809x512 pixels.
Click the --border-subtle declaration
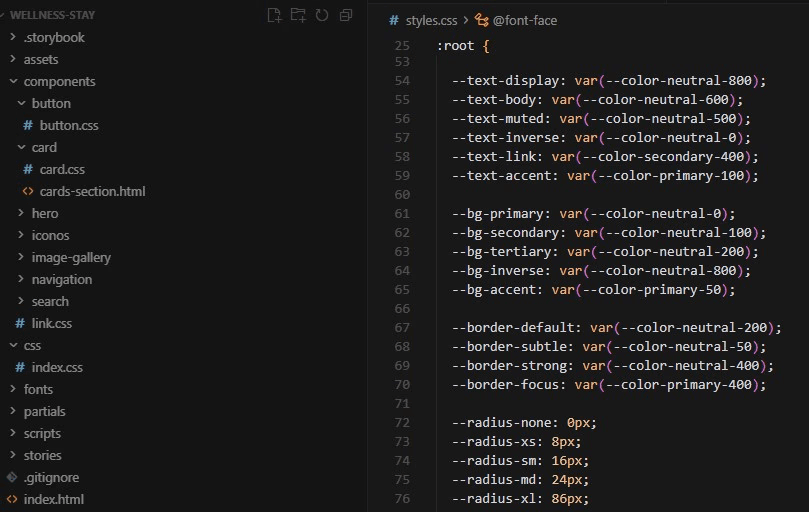pyautogui.click(x=609, y=347)
